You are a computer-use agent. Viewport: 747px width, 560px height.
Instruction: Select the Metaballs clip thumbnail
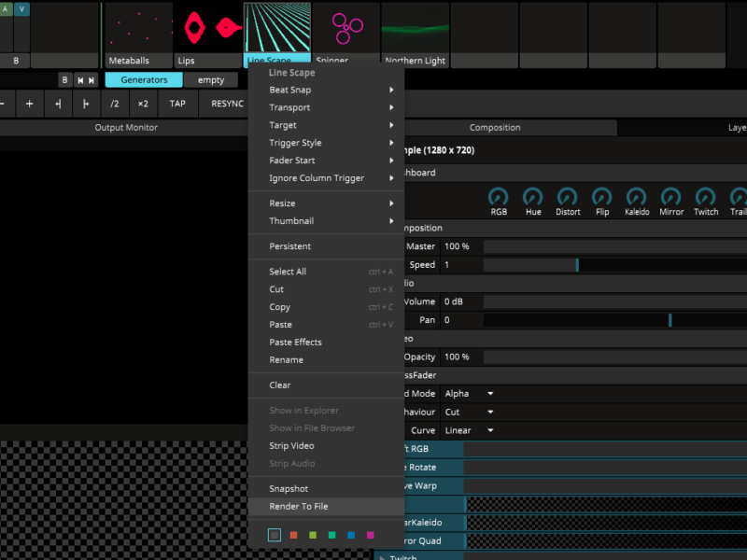coord(138,29)
